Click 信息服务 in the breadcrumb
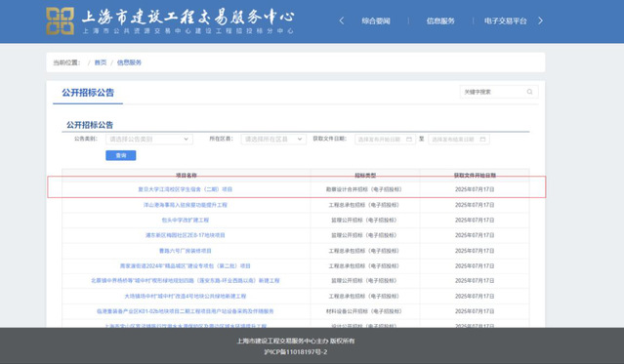The height and width of the screenshot is (364, 624). coord(129,62)
